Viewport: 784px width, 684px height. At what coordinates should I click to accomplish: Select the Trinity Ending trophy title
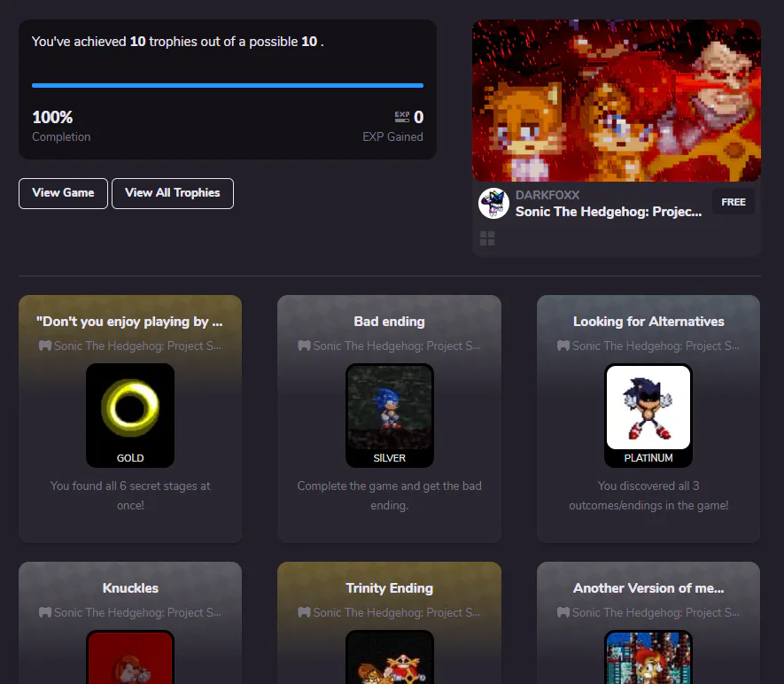(x=390, y=588)
